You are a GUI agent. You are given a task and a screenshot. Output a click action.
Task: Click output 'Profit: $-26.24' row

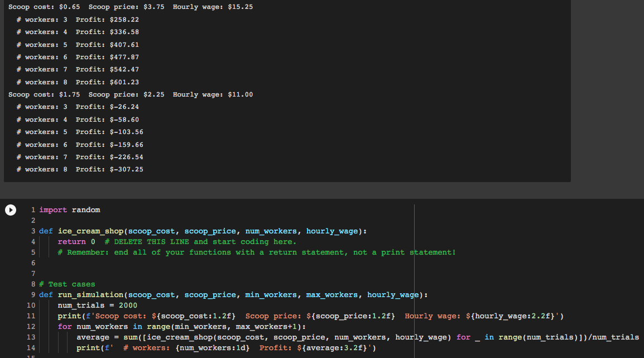pyautogui.click(x=78, y=107)
